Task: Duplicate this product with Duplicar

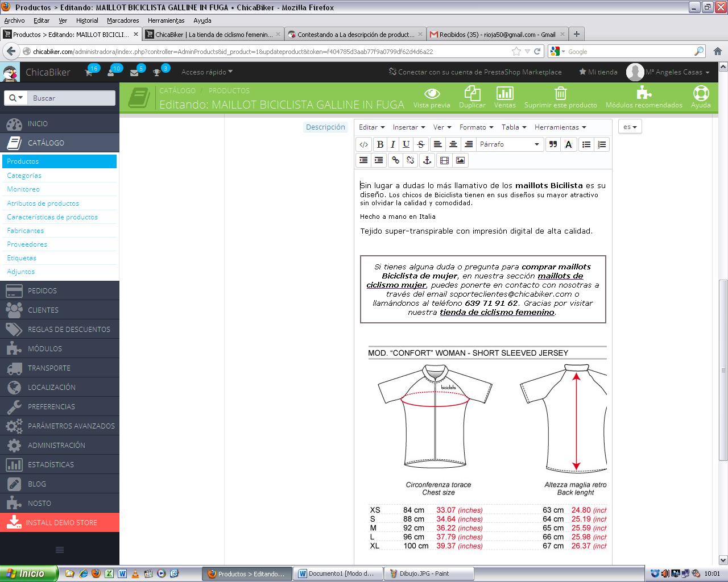Action: [x=472, y=97]
